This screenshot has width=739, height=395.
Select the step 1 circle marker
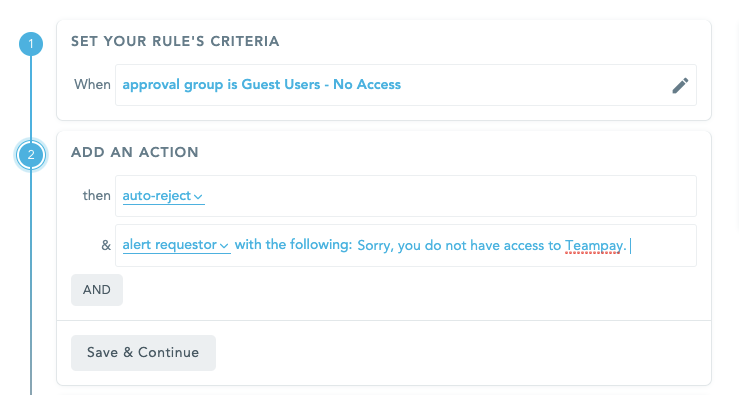click(x=31, y=44)
